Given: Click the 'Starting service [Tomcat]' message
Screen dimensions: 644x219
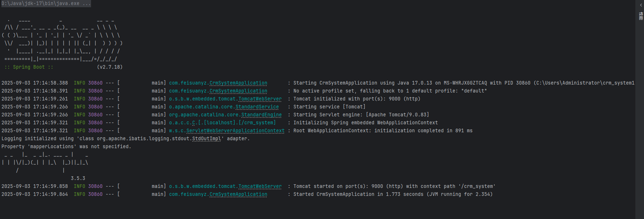Looking at the screenshot, I should (329, 107).
